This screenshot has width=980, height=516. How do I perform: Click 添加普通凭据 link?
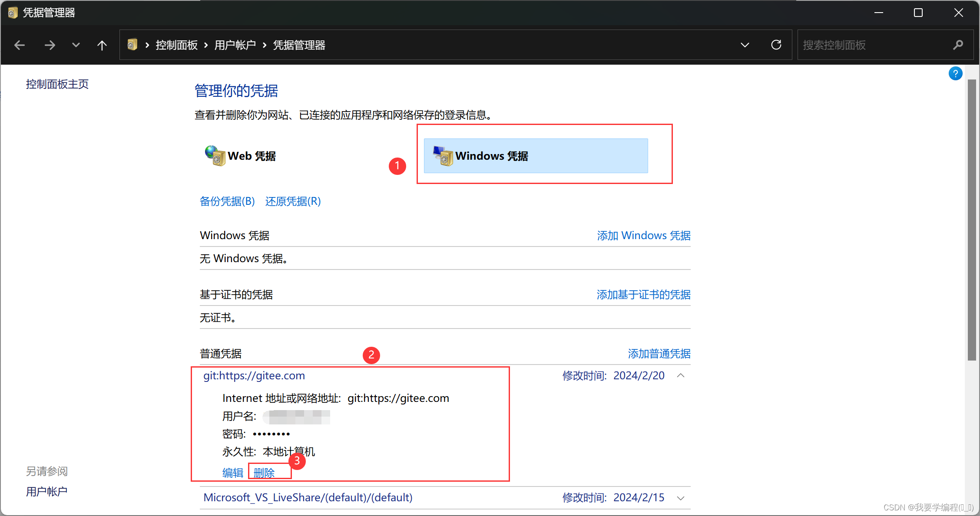tap(659, 354)
